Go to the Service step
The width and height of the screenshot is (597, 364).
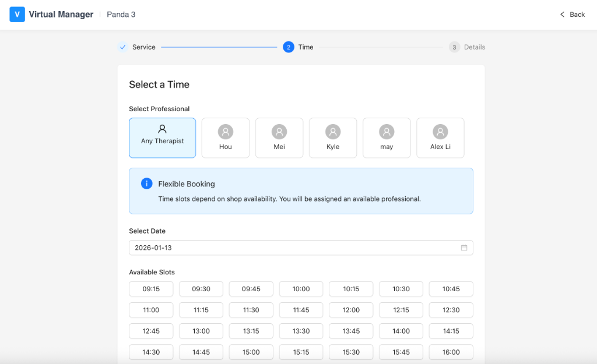[x=136, y=47]
